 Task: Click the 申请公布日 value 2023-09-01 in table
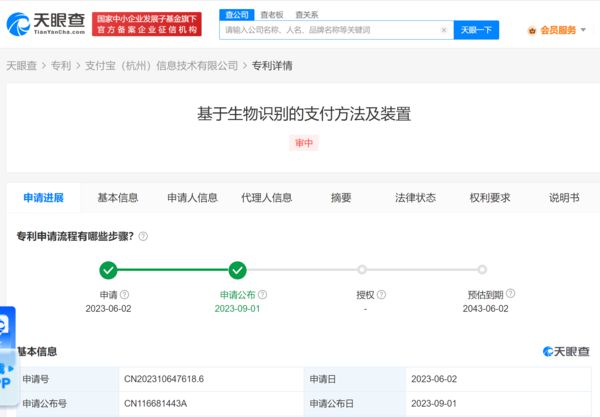(434, 404)
